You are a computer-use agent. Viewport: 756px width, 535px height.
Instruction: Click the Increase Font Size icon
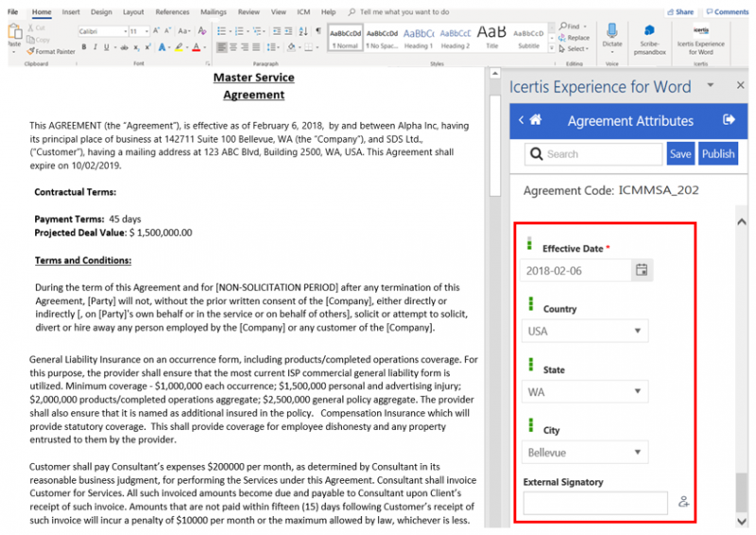156,31
